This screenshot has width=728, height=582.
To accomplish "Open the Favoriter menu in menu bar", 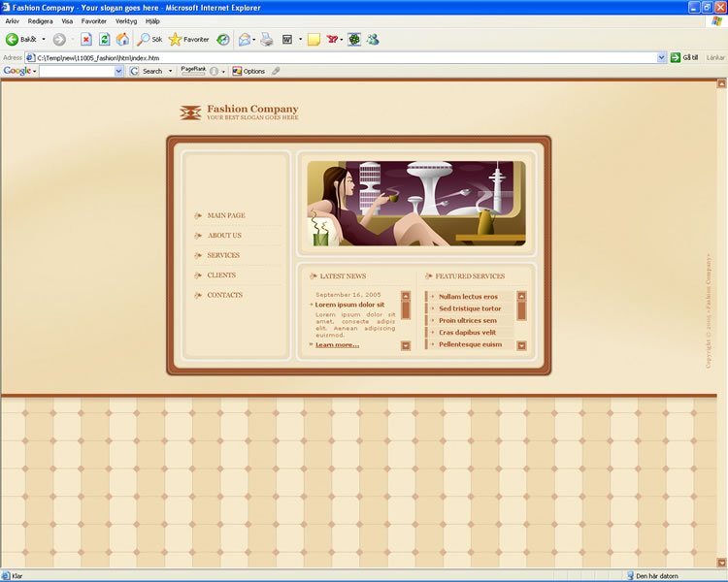I will pyautogui.click(x=94, y=20).
